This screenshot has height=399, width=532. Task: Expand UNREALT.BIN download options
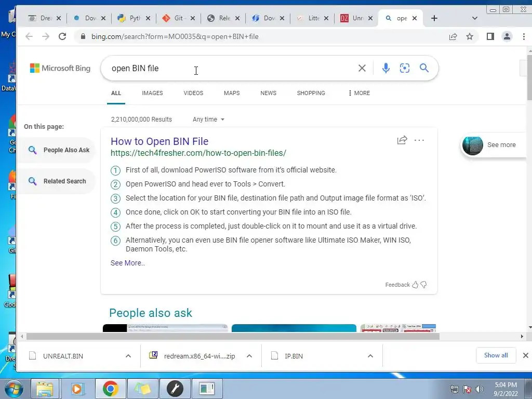point(128,356)
